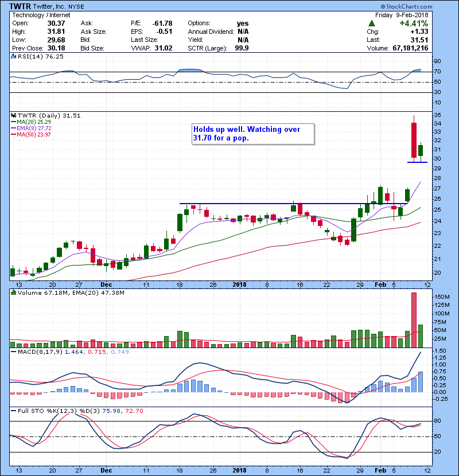The height and width of the screenshot is (476, 459).
Task: Click the EPS value -0.51
Action: (164, 32)
